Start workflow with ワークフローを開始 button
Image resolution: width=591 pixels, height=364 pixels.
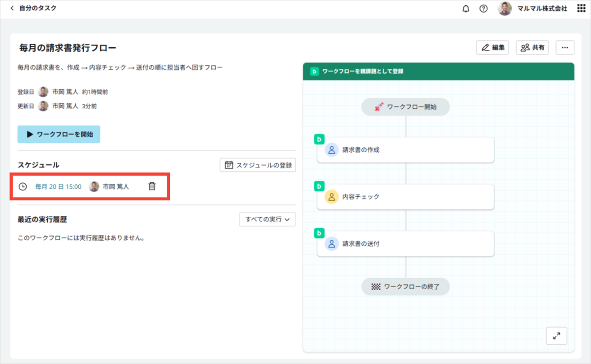point(59,134)
